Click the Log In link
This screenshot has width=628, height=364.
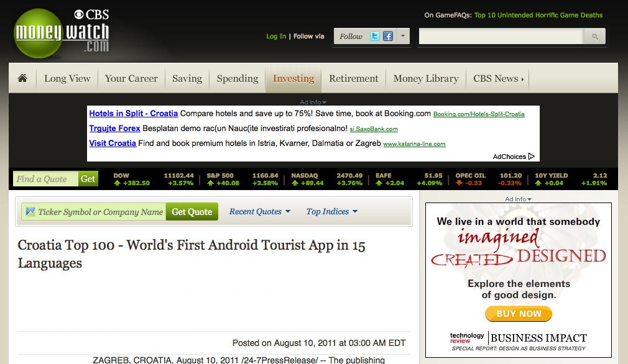[x=276, y=36]
